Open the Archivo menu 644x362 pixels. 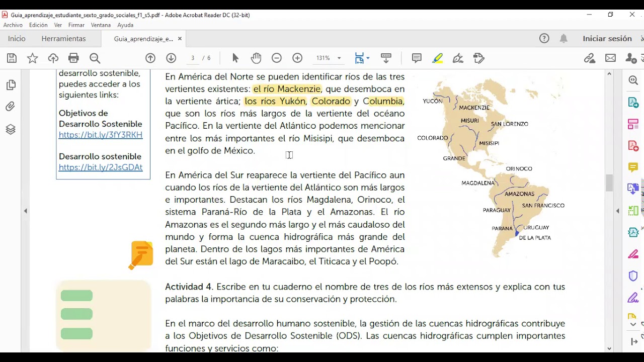[13, 25]
